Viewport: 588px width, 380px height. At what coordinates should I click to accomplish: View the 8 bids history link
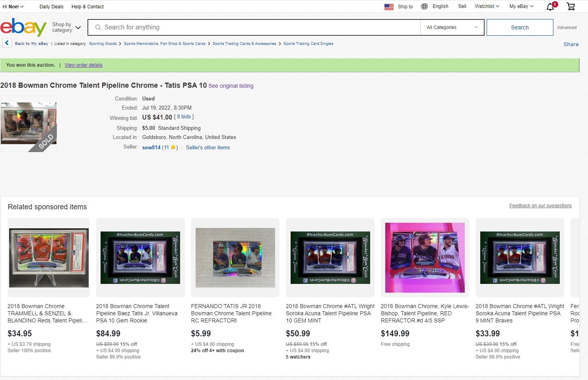click(x=184, y=117)
